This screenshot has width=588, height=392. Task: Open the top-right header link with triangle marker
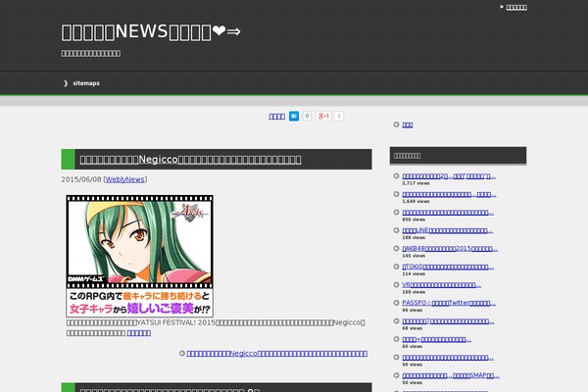coord(516,8)
